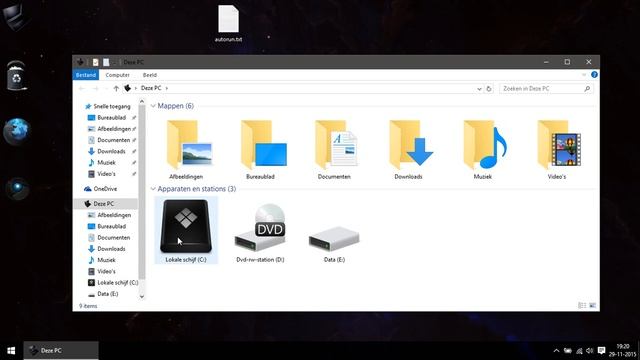Image resolution: width=640 pixels, height=360 pixels.
Task: Click the navigation pane scrollbar thumb
Action: [x=142, y=192]
